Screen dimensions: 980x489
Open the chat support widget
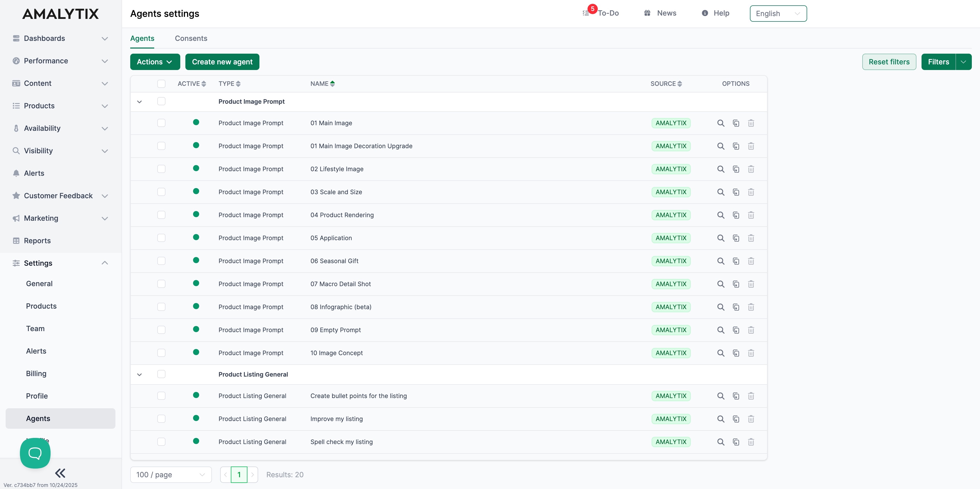tap(35, 453)
